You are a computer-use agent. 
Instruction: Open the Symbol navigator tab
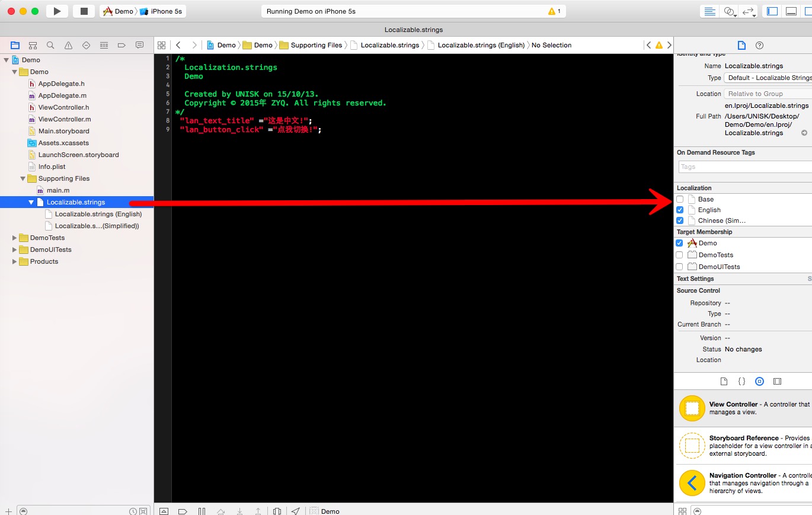click(x=33, y=45)
